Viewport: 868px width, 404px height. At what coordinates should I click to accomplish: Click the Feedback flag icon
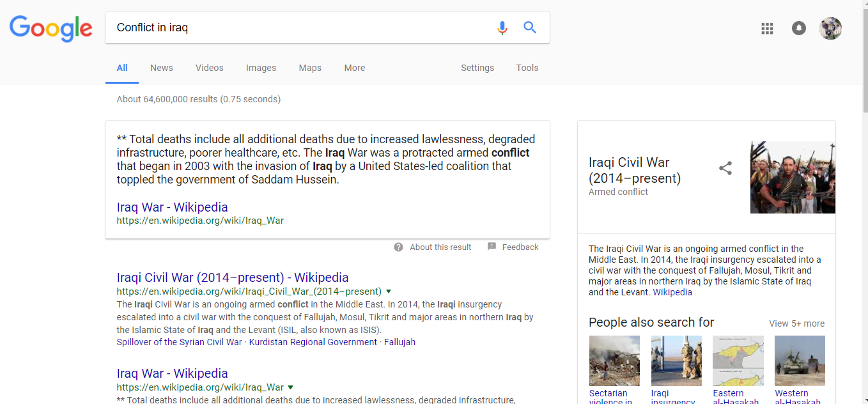coord(492,247)
